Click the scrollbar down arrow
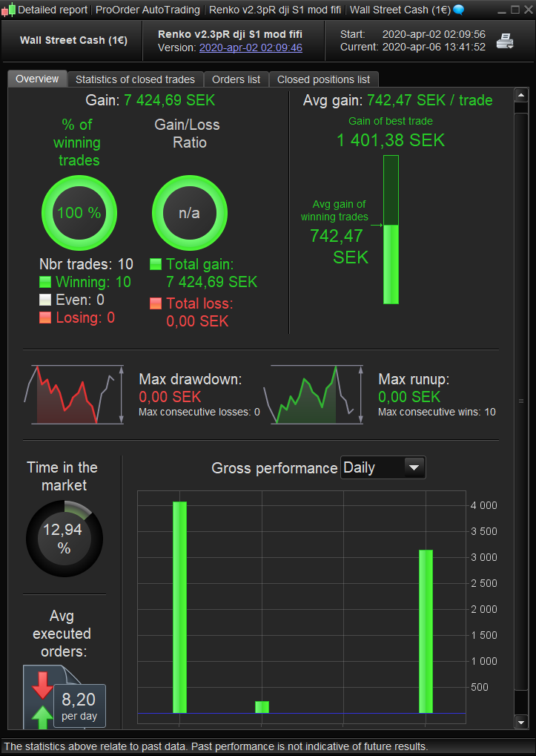 520,721
